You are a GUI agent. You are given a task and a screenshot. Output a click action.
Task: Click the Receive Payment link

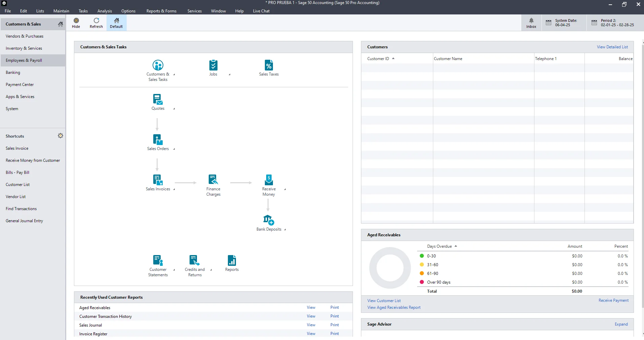tap(613, 300)
